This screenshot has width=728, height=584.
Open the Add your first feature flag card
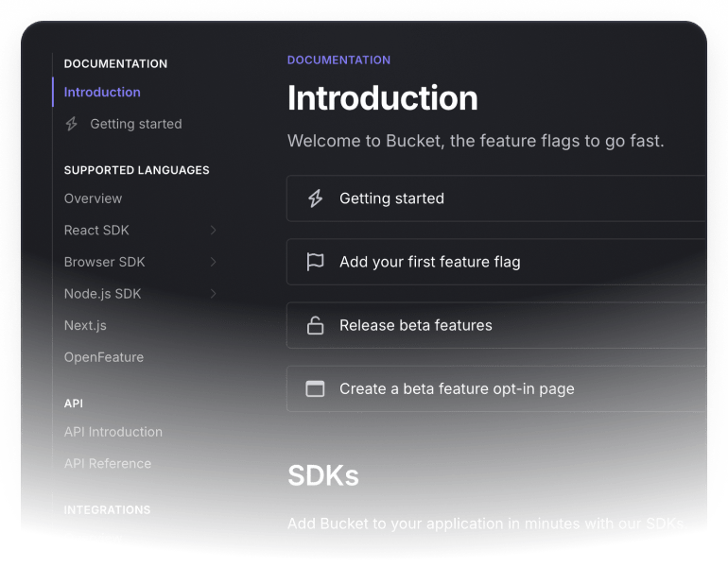click(x=496, y=262)
